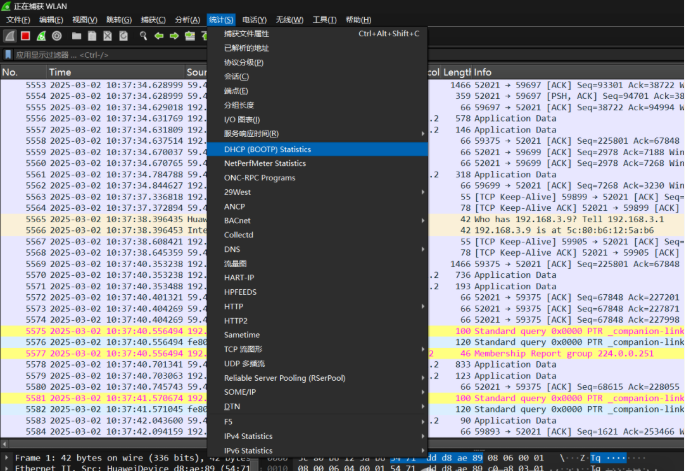The image size is (685, 471).
Task: Choose 捕获文件属性 from the statistics menu
Action: pos(317,34)
